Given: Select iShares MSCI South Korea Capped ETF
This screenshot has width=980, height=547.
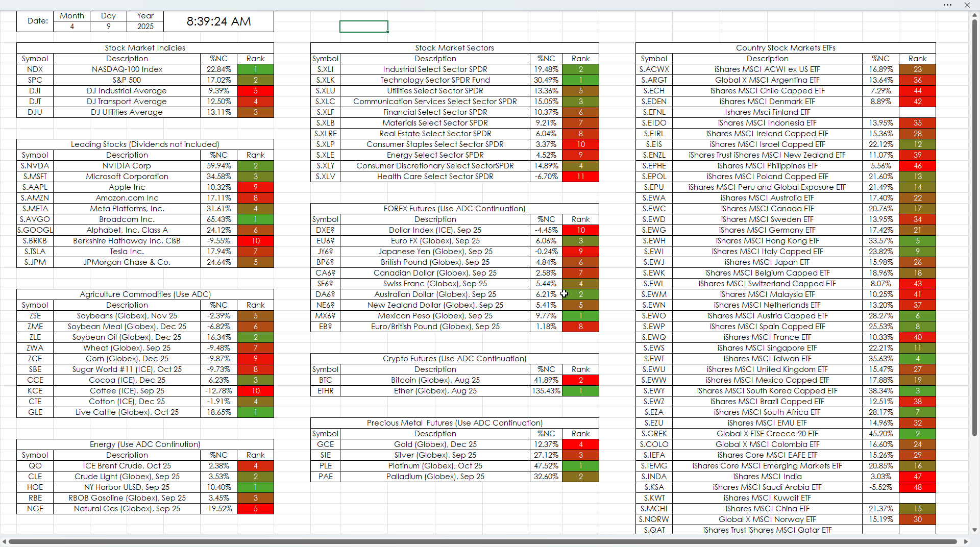Looking at the screenshot, I should 767,391.
